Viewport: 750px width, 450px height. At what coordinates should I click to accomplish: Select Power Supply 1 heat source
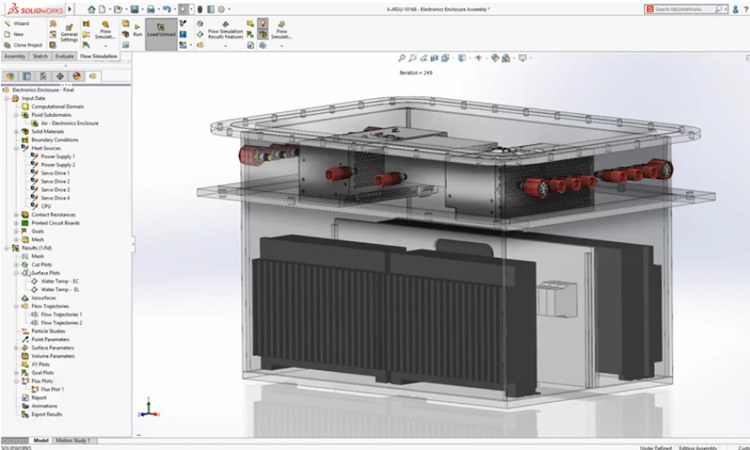click(57, 156)
